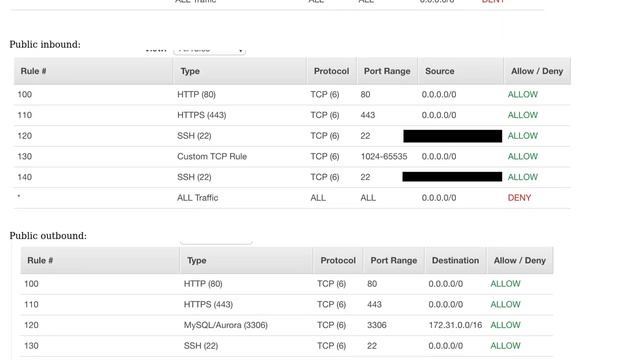Click the Protocol header in inbound table
The image size is (640, 360).
331,71
